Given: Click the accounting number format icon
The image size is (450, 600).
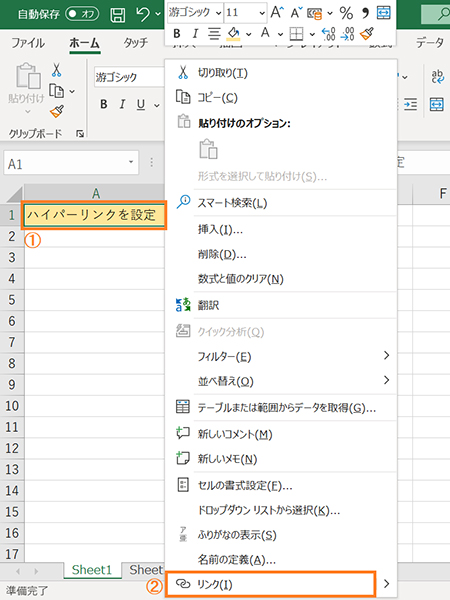Looking at the screenshot, I should pos(315,13).
